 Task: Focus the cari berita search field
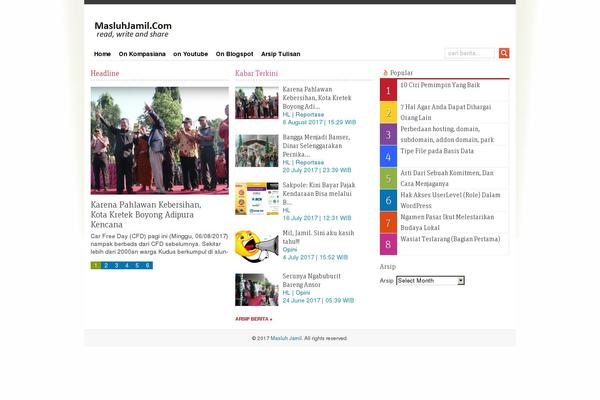[x=470, y=53]
